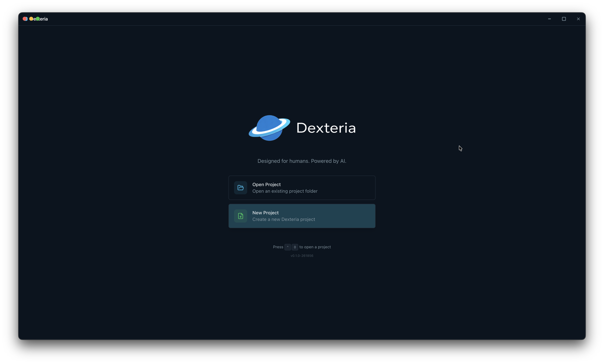604x364 pixels.
Task: Create a new project via New Project
Action: pos(302,216)
